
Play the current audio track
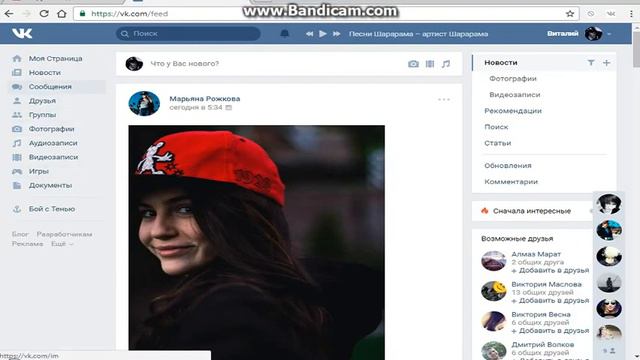[322, 33]
